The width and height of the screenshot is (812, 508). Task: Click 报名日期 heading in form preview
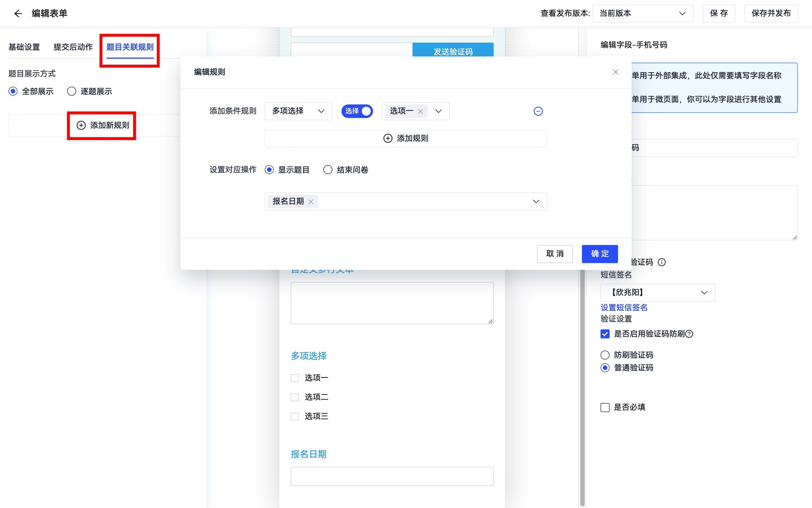(x=309, y=454)
